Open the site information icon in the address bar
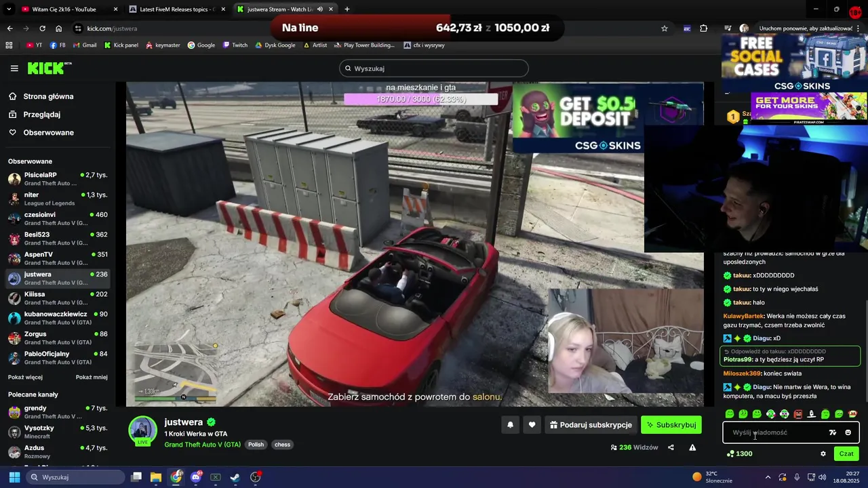Screen dimensions: 868x488 pos(79,28)
